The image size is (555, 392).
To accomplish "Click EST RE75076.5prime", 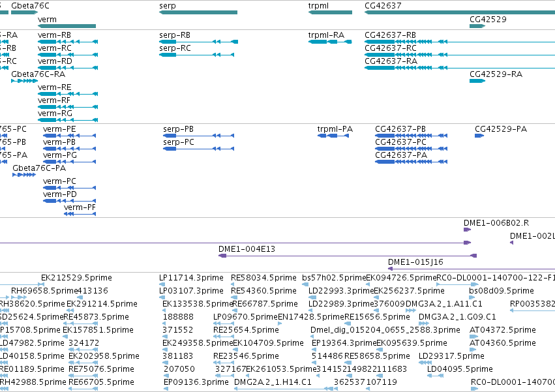I will click(x=101, y=369).
